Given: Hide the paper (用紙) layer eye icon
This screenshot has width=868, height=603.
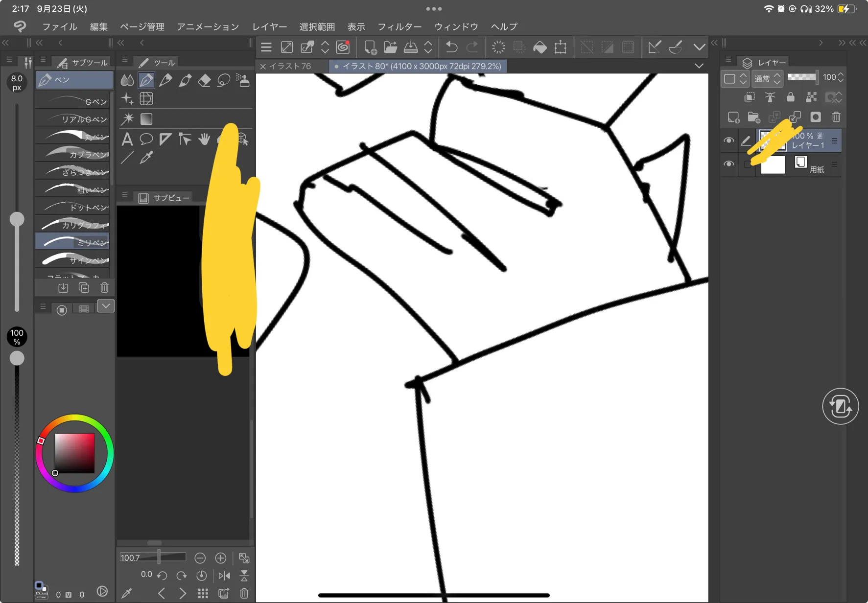Looking at the screenshot, I should coord(729,164).
